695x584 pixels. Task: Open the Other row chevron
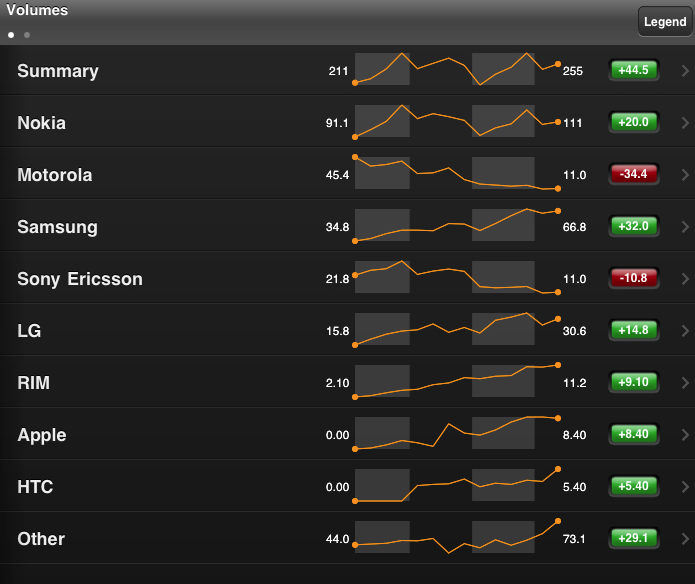point(685,538)
